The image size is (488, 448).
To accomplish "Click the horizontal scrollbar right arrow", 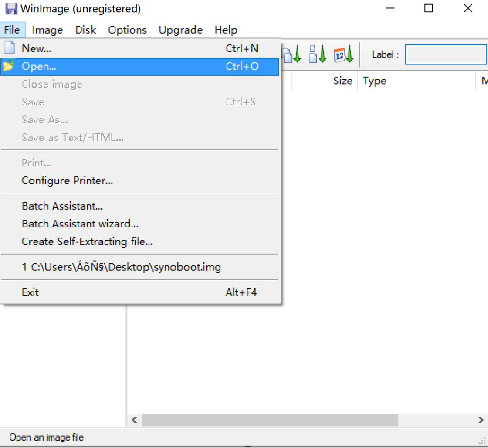I will (x=481, y=420).
